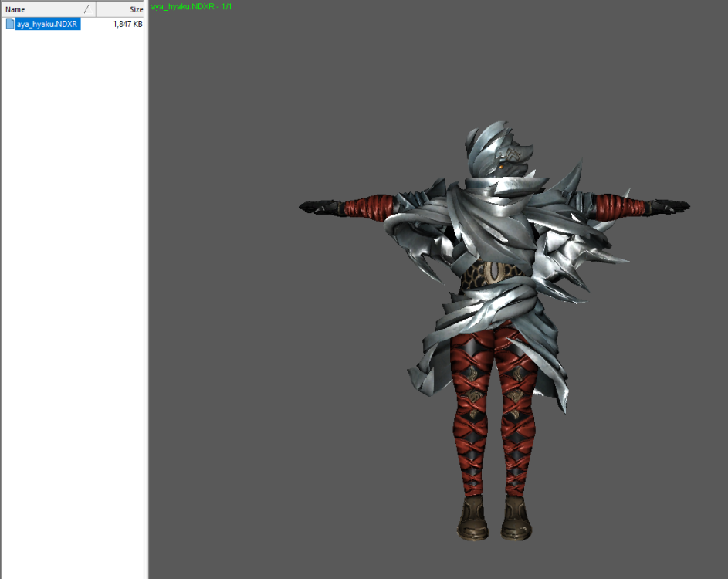The image size is (728, 579).
Task: Click the black glove on the screen's right side
Action: (669, 206)
